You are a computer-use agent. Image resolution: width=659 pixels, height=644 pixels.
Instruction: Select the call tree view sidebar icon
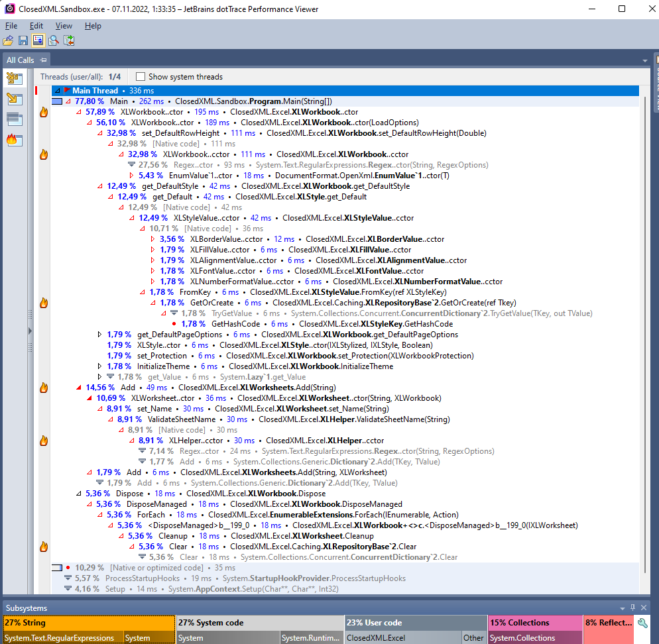tap(15, 78)
